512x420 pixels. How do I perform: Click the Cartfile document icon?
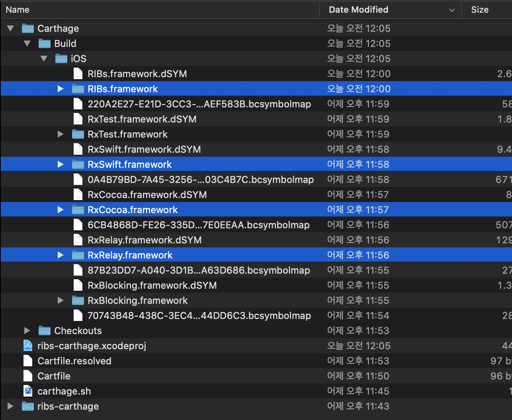coord(28,376)
